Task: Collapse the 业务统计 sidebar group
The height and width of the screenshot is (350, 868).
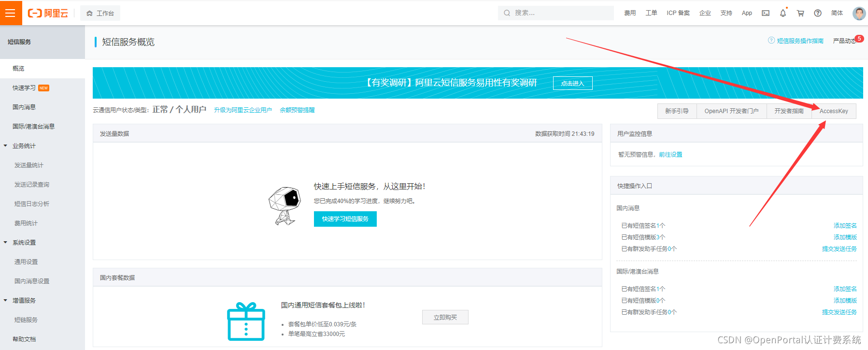Action: pos(5,146)
